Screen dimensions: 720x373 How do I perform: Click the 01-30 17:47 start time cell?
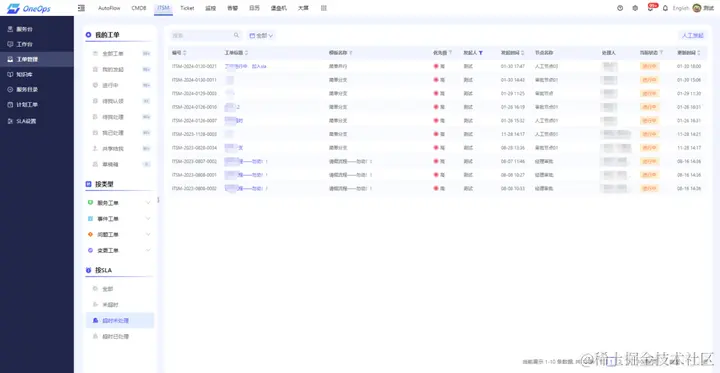point(512,66)
